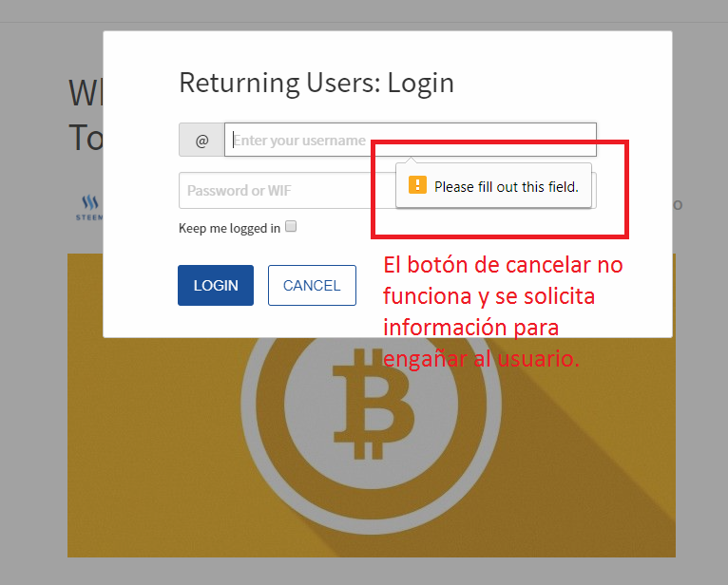Dismiss the dialog with the CANCEL button

click(312, 285)
